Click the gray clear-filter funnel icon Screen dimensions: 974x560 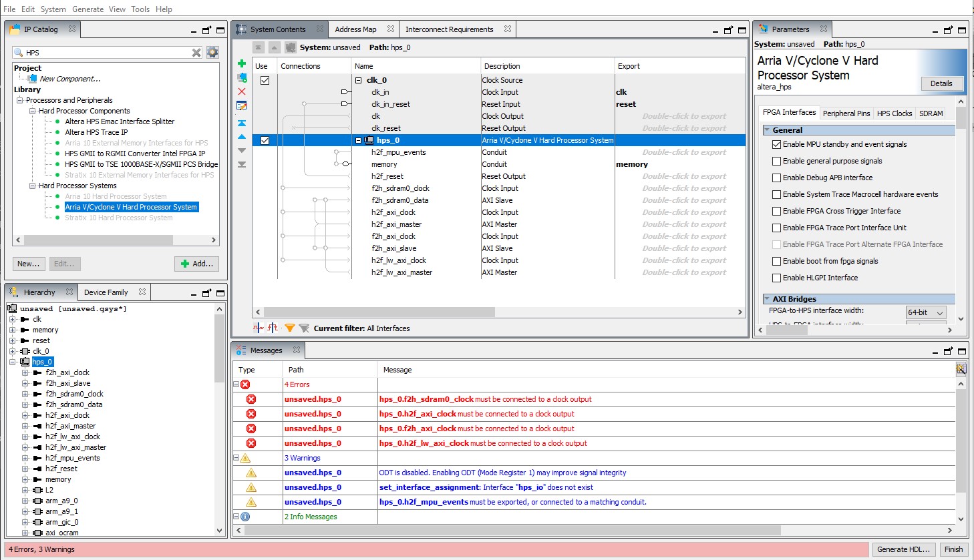(304, 328)
